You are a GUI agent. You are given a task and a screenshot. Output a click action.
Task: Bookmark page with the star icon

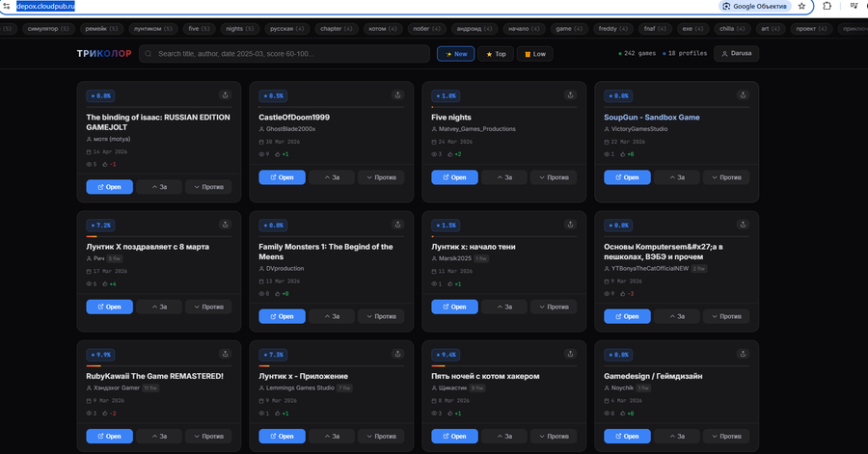click(801, 6)
